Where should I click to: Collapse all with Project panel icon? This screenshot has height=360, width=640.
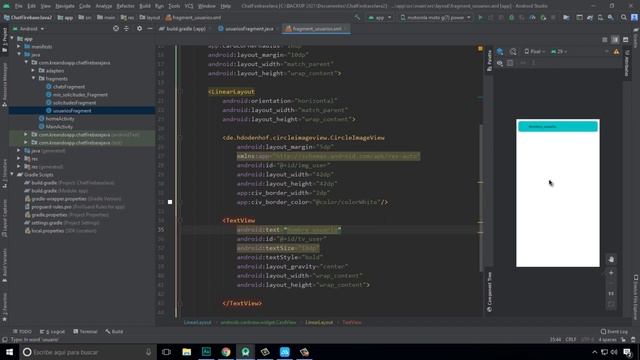(126, 29)
